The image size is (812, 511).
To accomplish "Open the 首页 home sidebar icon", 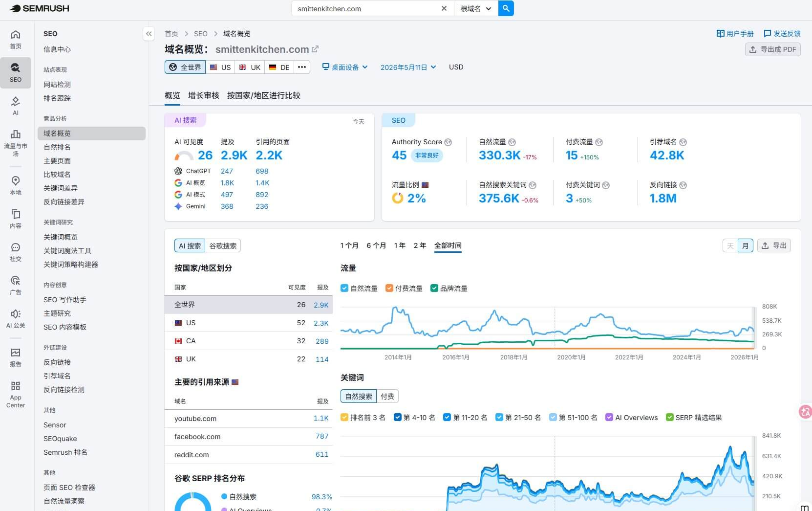I will 16,40.
